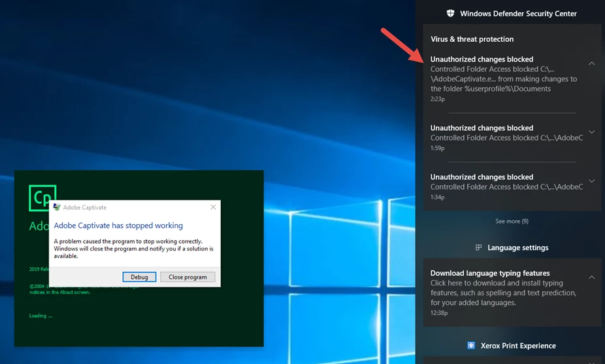Open Download language typing features notification
605x364 pixels.
pos(512,293)
